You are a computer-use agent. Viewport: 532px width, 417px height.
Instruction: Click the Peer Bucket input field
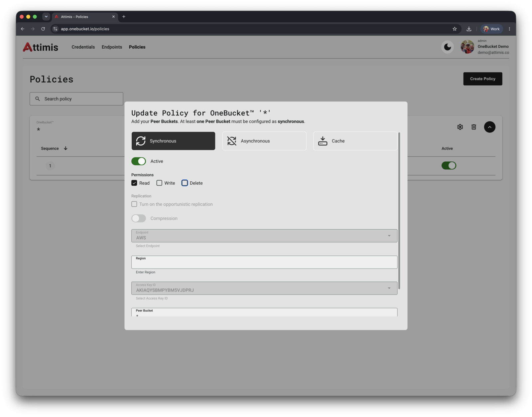tap(264, 312)
